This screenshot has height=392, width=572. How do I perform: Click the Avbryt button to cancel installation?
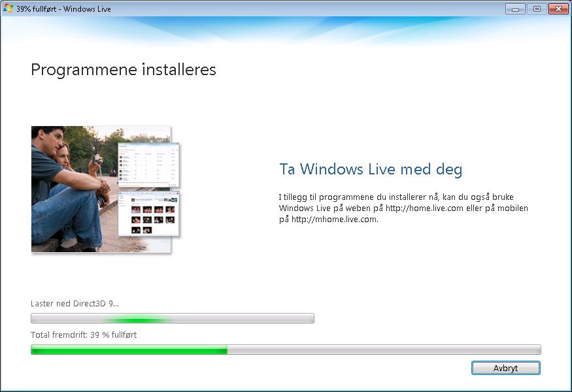click(505, 368)
